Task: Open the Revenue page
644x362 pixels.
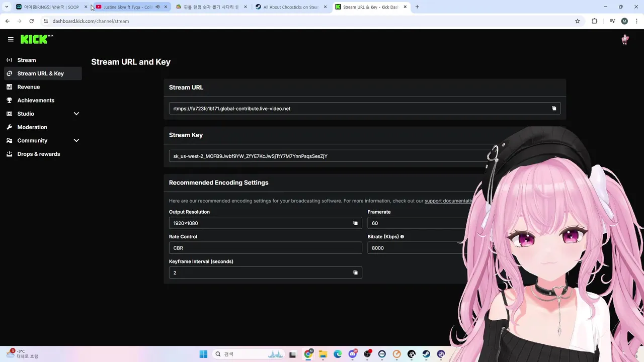Action: [43, 87]
